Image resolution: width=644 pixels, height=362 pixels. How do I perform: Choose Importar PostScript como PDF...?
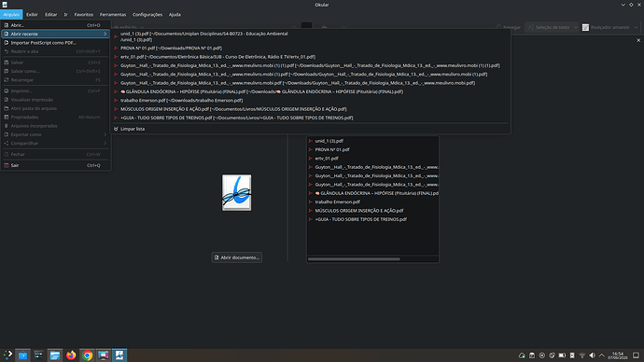(x=55, y=43)
